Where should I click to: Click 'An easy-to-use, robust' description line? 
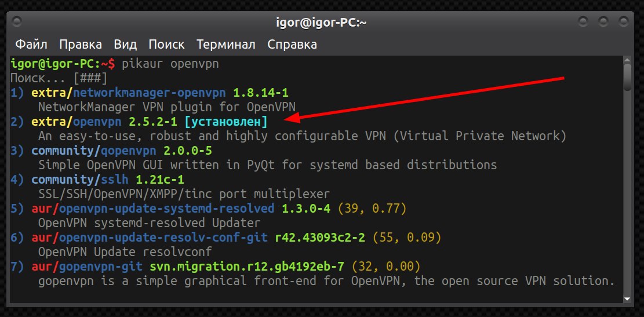click(x=302, y=136)
